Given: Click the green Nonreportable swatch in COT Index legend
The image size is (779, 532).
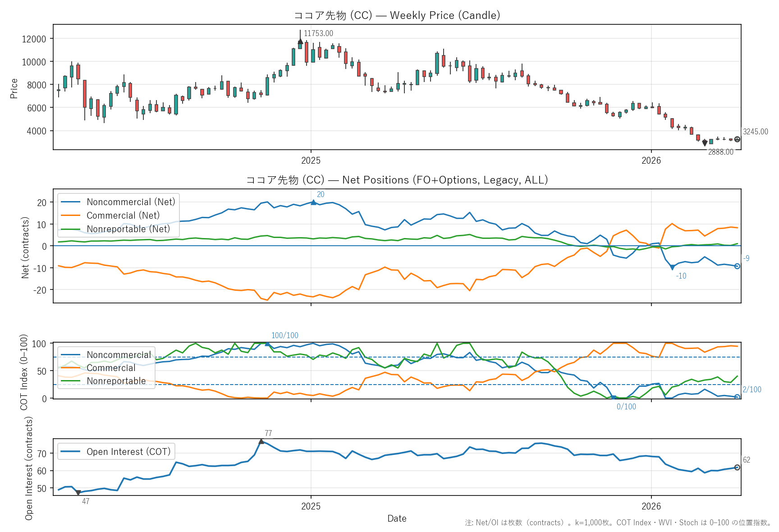Looking at the screenshot, I should click(71, 381).
